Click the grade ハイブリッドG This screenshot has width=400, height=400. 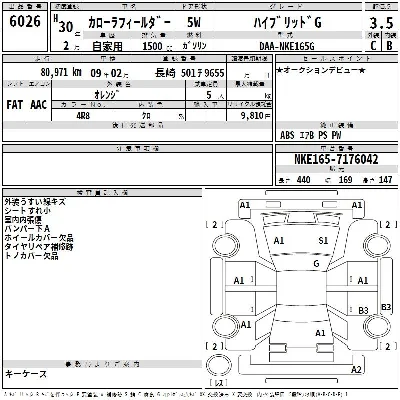(x=288, y=22)
